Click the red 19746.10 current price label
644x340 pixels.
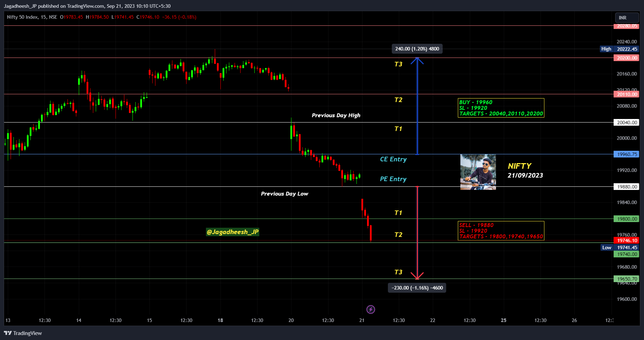pyautogui.click(x=626, y=240)
